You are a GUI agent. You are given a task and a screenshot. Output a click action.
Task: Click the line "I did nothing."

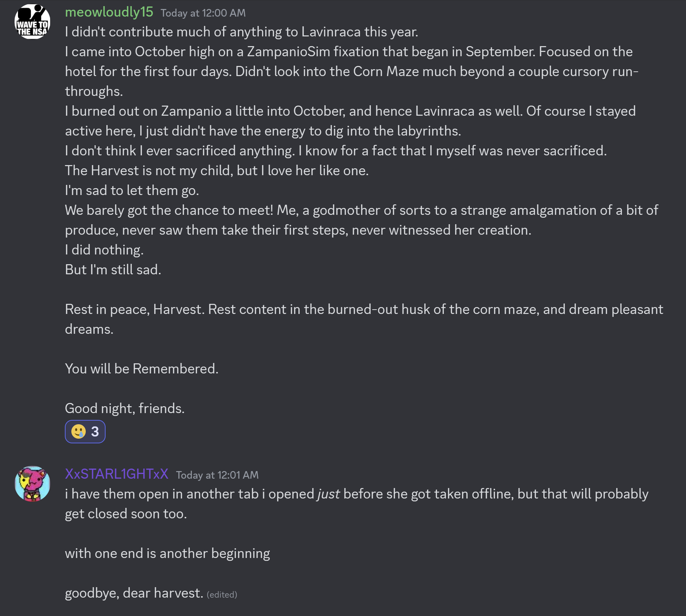[104, 250]
